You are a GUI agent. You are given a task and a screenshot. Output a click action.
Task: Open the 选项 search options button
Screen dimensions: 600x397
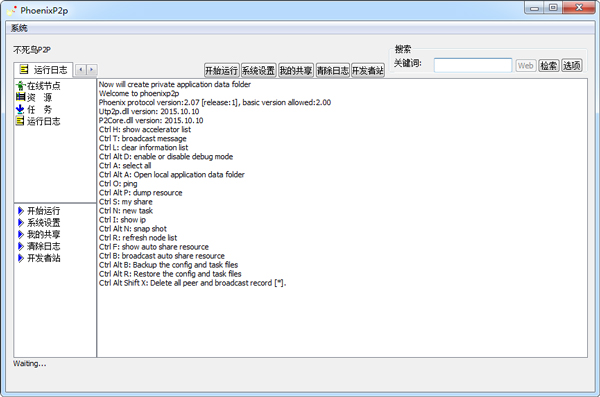point(572,65)
